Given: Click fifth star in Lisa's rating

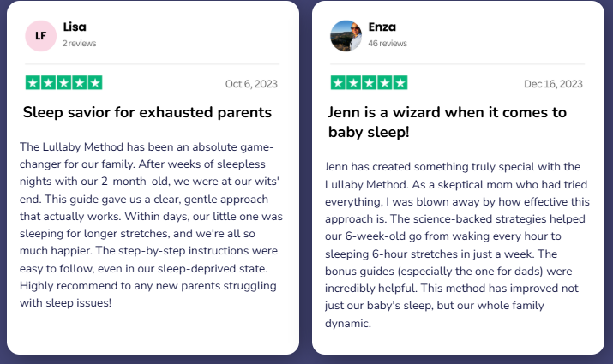Looking at the screenshot, I should point(95,83).
